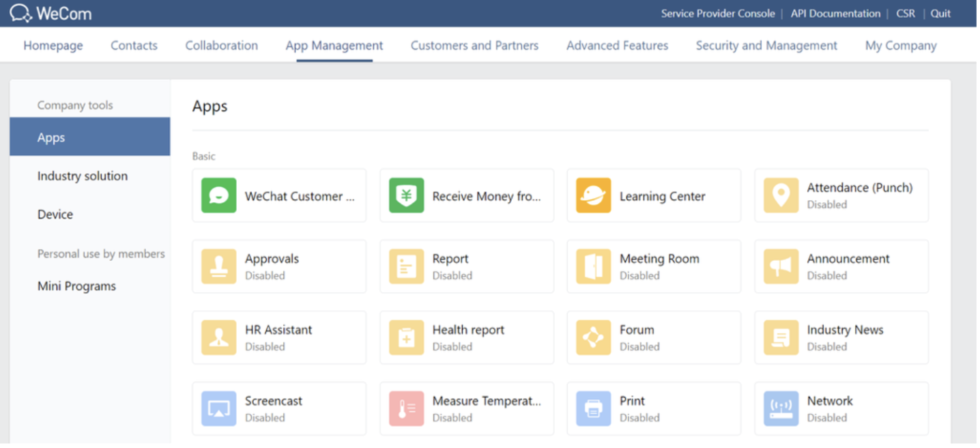This screenshot has height=448, width=980.
Task: Click the Announcement megaphone icon
Action: (781, 266)
